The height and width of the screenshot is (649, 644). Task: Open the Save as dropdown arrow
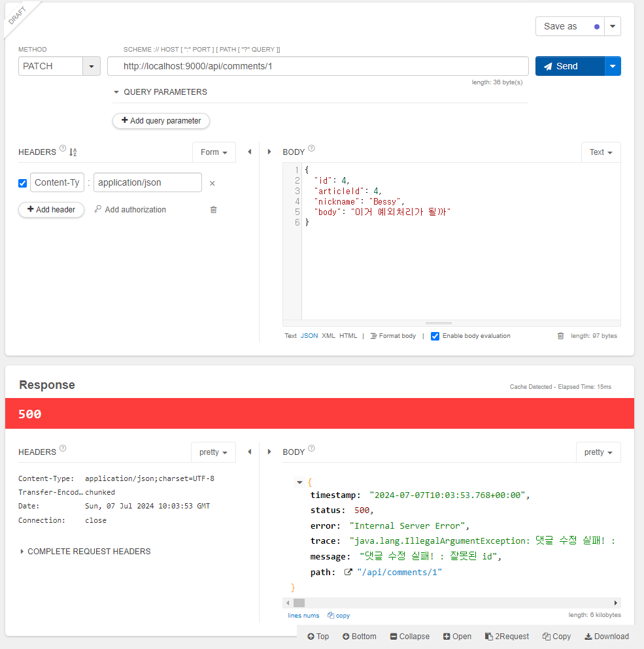point(613,27)
